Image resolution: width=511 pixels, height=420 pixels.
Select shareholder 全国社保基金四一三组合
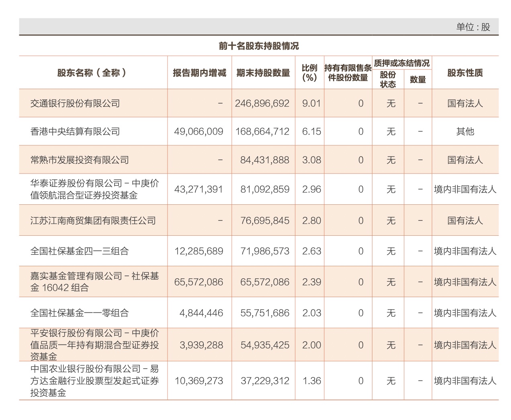(x=80, y=251)
